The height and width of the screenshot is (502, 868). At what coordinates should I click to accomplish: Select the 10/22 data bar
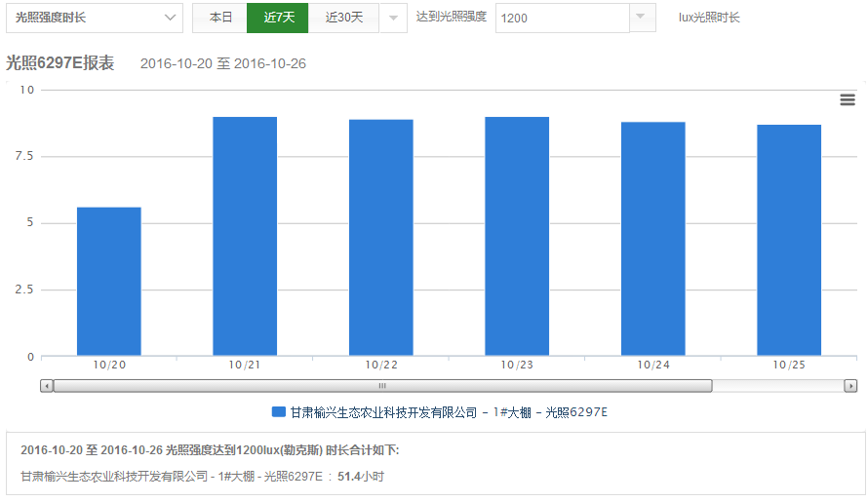coord(381,238)
